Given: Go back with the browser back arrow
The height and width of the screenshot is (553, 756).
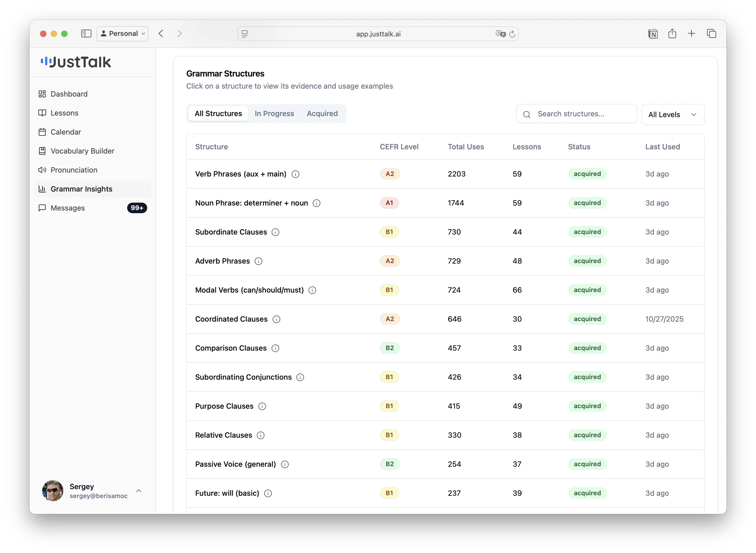Looking at the screenshot, I should coord(161,34).
